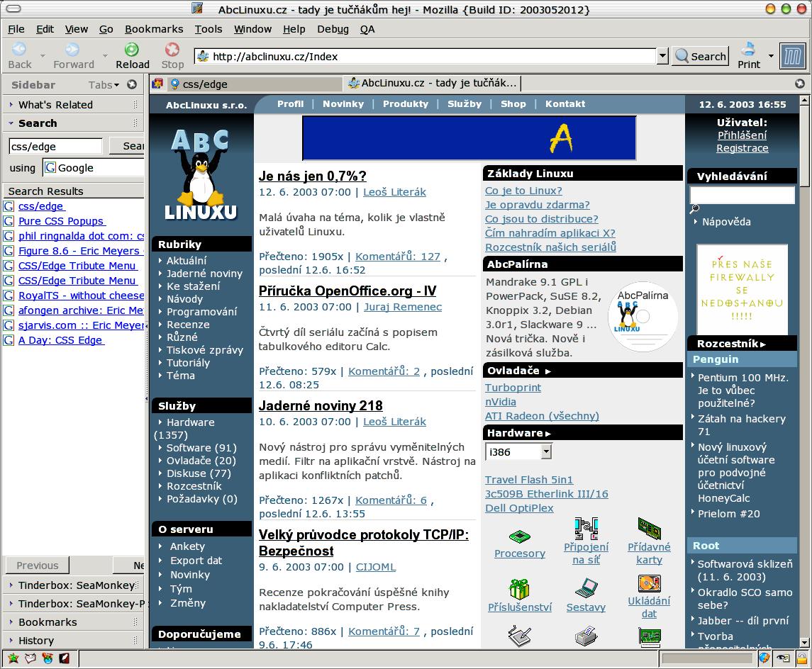812x669 pixels.
Task: Click the toolbar Search button
Action: (x=701, y=56)
